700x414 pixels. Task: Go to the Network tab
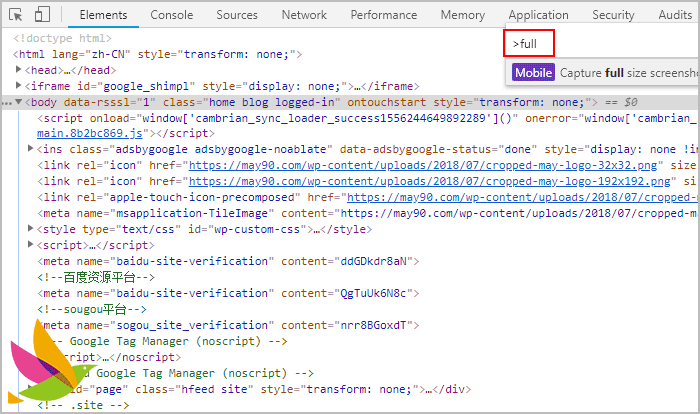pos(304,15)
